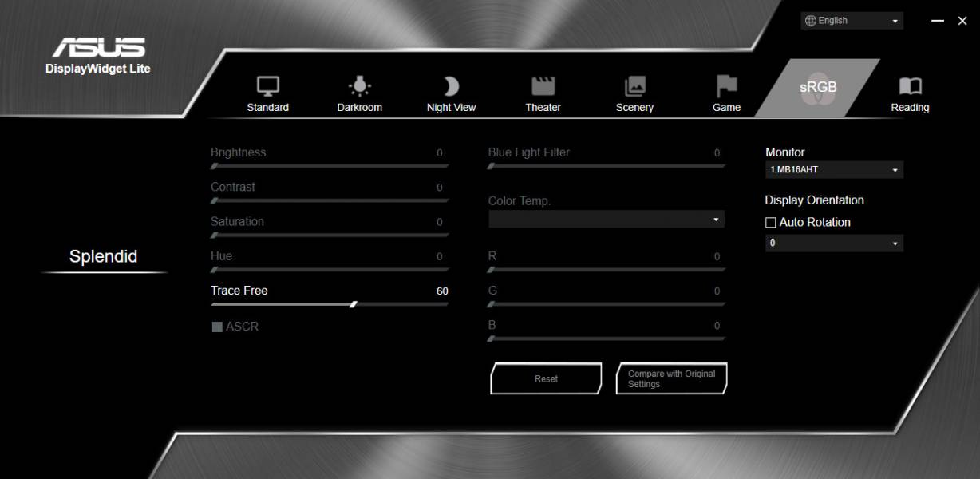Click the Blue Light Filter label
The height and width of the screenshot is (479, 980).
pos(529,152)
